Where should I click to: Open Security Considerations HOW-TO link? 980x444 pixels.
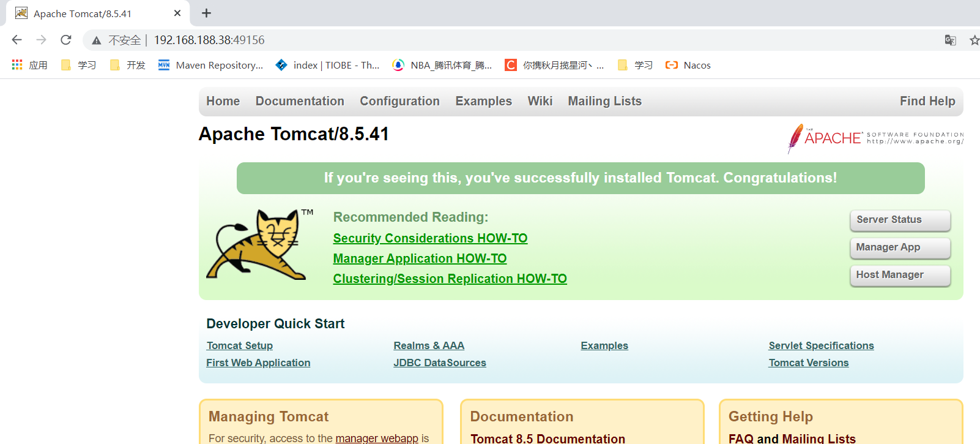(430, 238)
